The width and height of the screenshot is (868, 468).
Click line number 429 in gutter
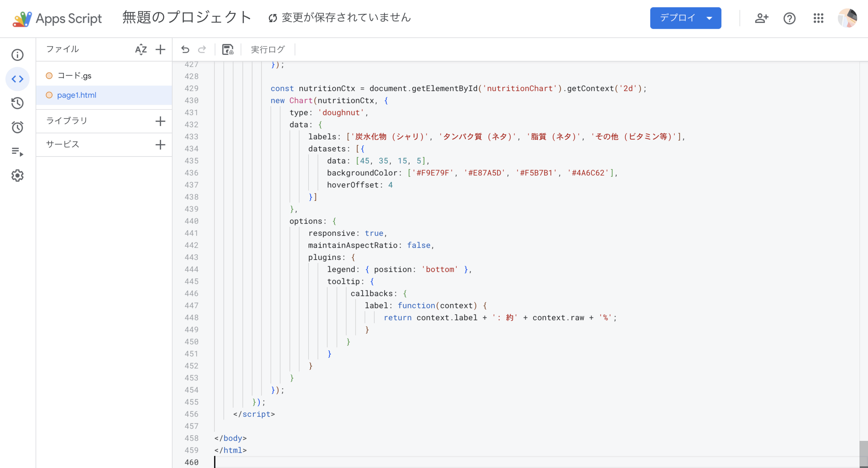pyautogui.click(x=191, y=88)
